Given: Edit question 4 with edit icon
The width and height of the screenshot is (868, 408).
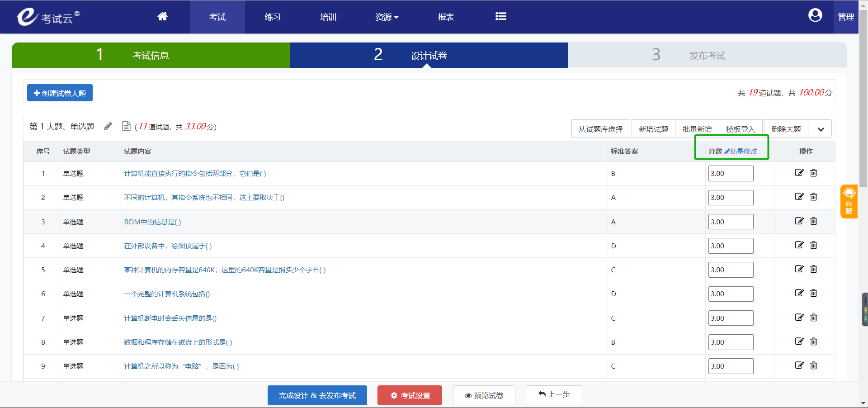Looking at the screenshot, I should 799,245.
